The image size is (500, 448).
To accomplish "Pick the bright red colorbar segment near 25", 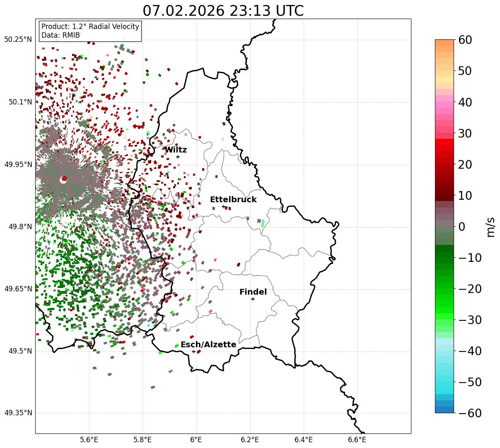I will point(444,148).
